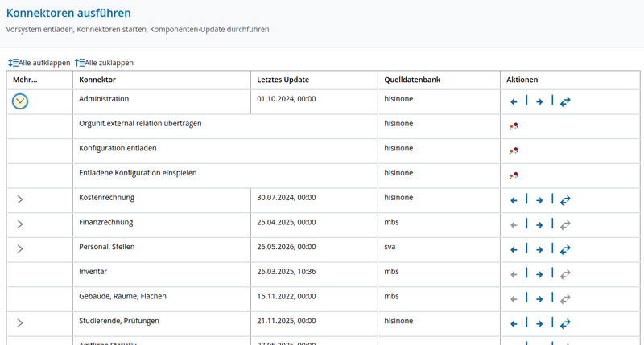644x345 pixels.
Task: Click update date '15.11.2022, 00:00'
Action: (x=287, y=296)
